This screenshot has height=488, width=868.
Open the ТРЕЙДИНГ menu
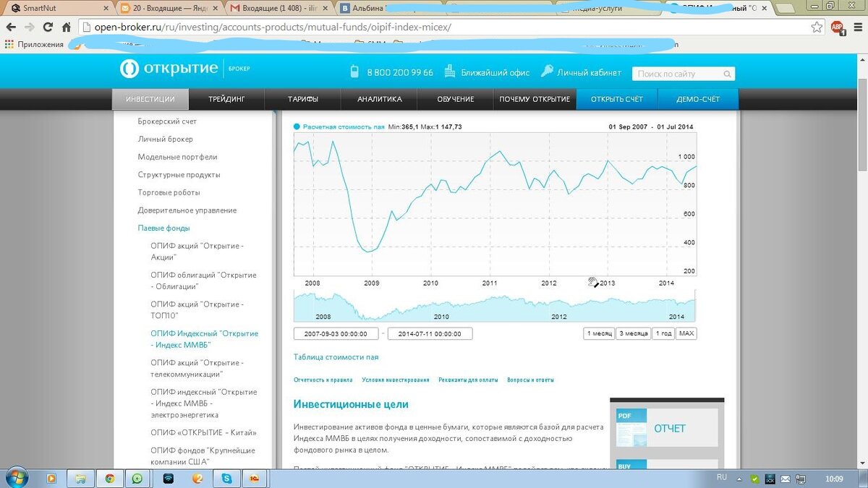point(226,99)
